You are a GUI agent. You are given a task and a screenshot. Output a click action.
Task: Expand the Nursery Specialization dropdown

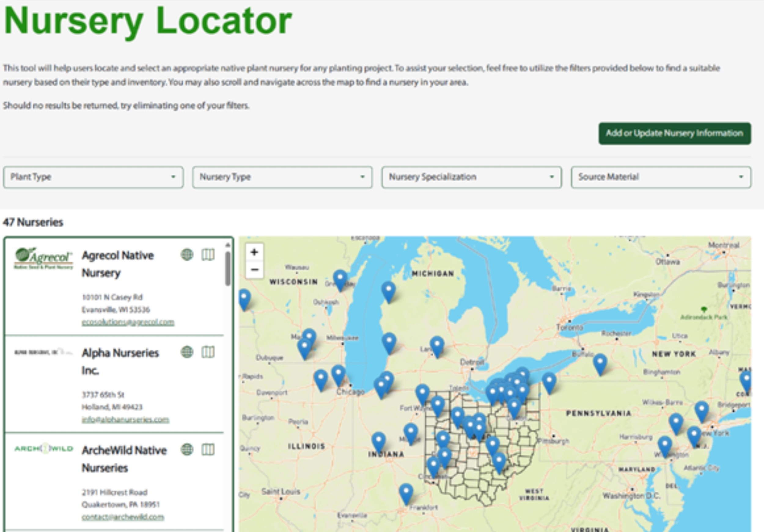472,177
